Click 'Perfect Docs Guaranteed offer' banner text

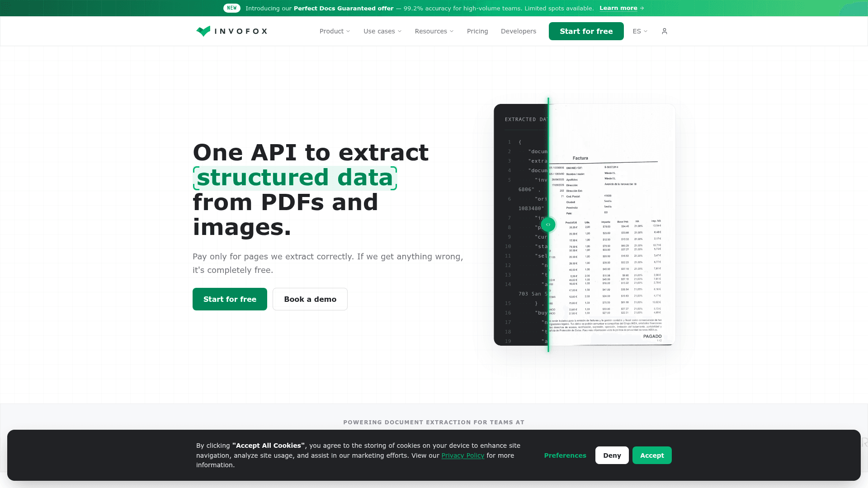[344, 8]
